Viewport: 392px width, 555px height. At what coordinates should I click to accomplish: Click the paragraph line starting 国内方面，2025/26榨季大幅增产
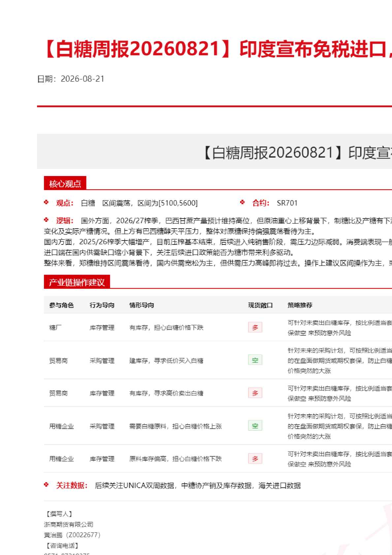(x=218, y=242)
